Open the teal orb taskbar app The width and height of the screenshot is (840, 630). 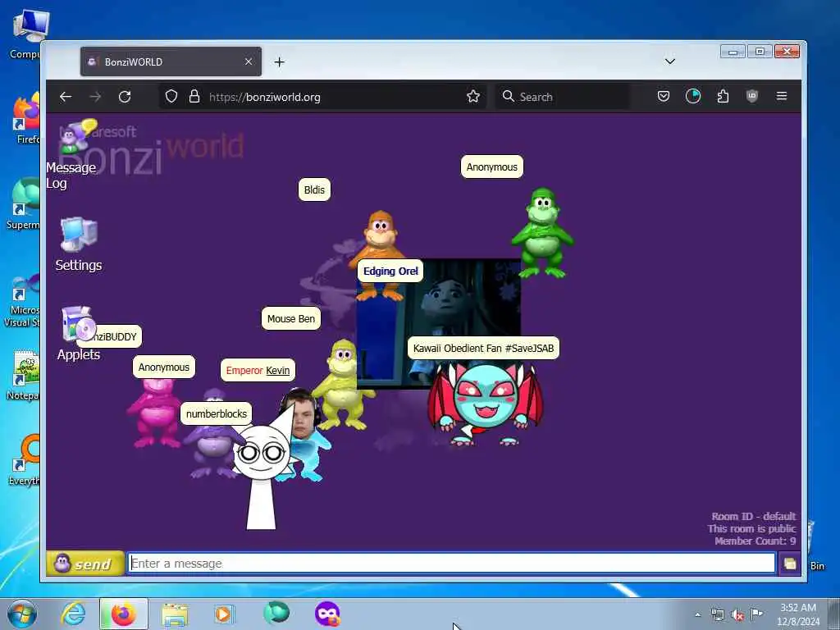coord(276,613)
